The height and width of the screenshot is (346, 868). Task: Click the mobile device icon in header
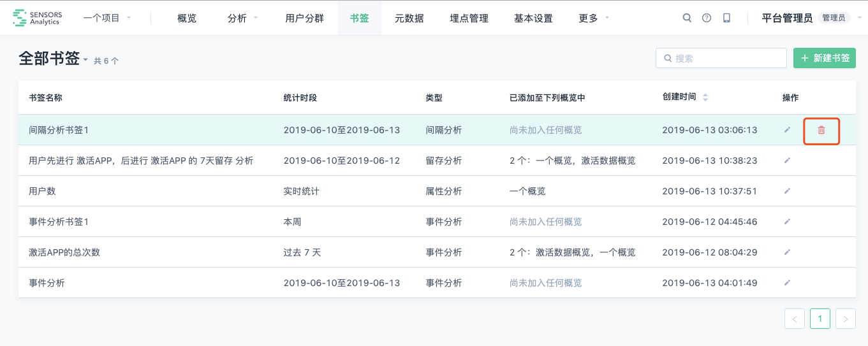(x=726, y=18)
